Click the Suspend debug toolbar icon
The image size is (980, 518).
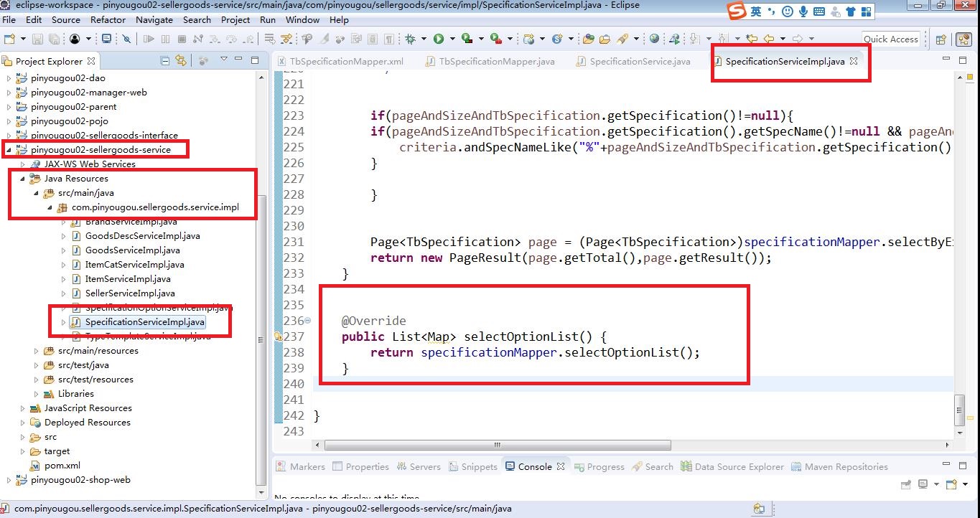[165, 39]
